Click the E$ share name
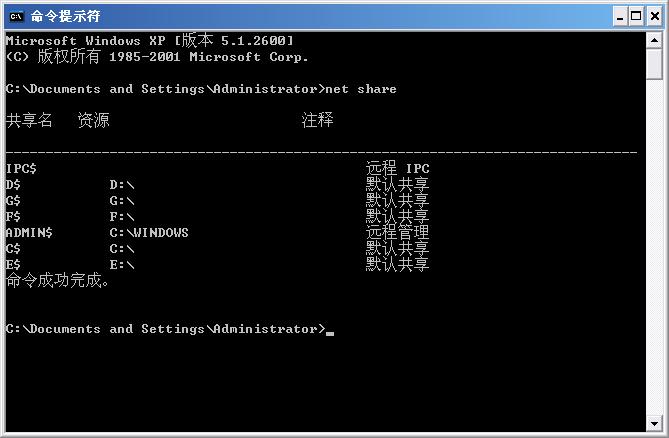 [13, 264]
